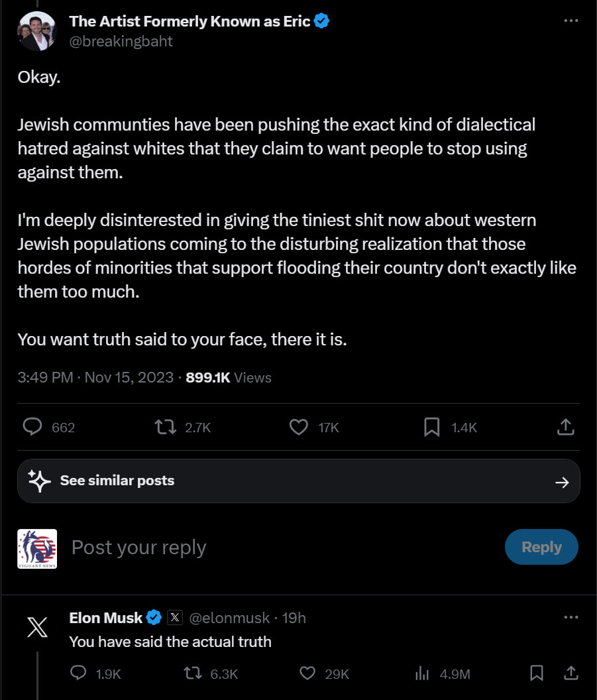Repost the main post
The height and width of the screenshot is (700, 597).
click(x=165, y=428)
